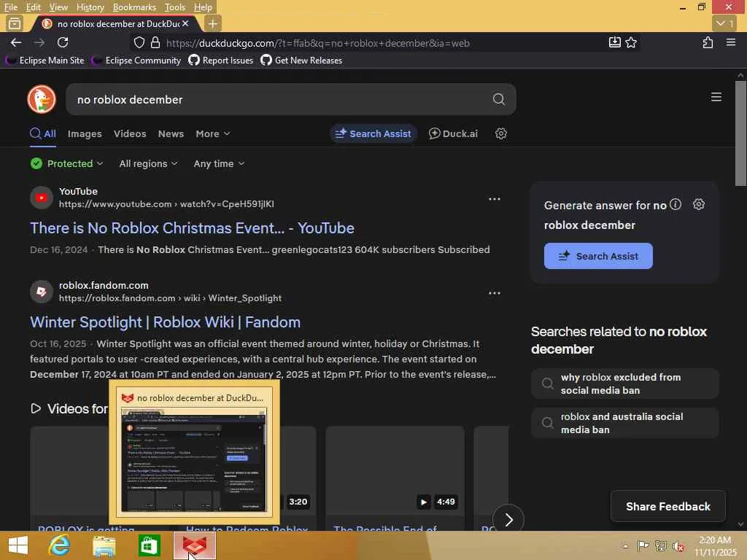Open the browser extensions puzzle icon
Image resolution: width=747 pixels, height=560 pixels.
pos(708,43)
